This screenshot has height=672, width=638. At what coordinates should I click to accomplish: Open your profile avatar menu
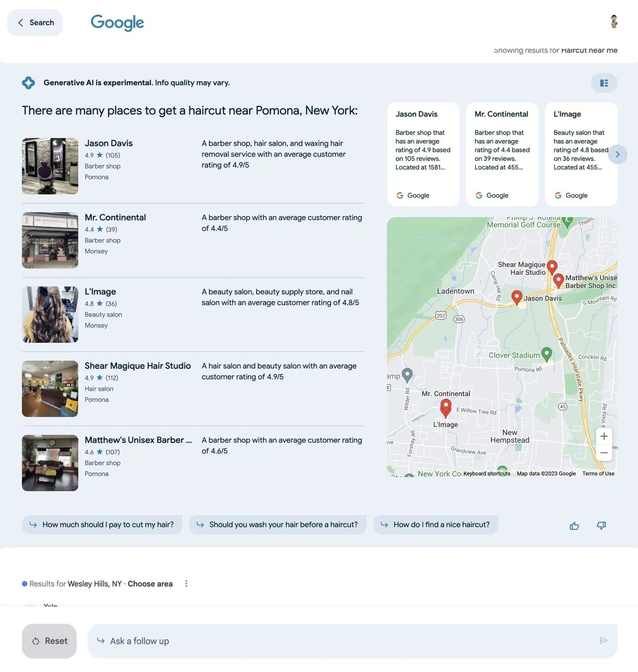614,21
